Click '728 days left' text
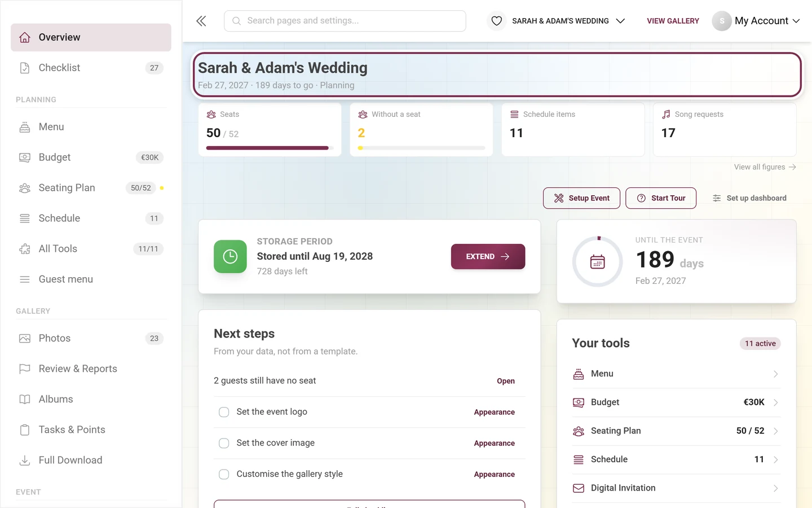812x508 pixels. coord(282,271)
